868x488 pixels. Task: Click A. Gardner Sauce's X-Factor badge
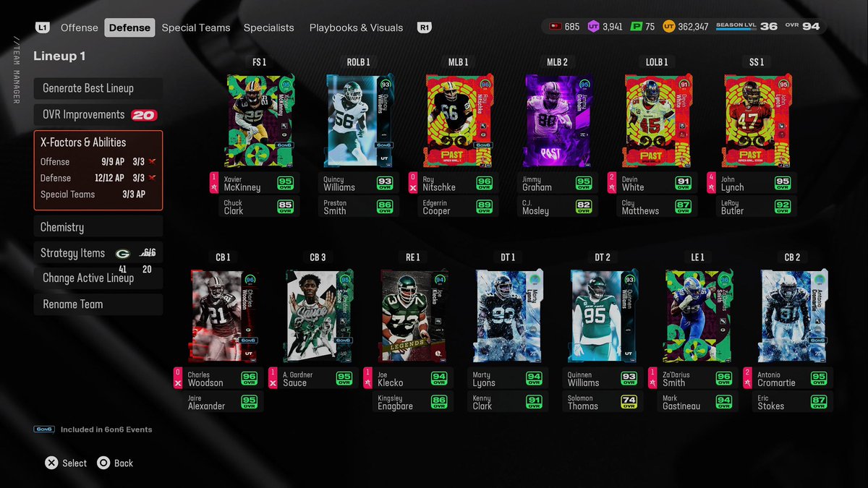point(273,378)
